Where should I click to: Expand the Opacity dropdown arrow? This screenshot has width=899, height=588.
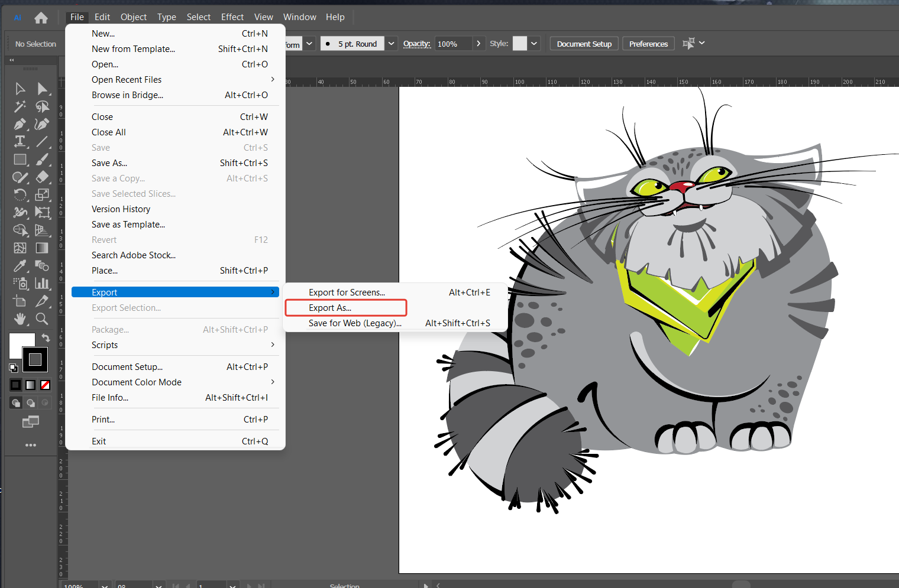(478, 43)
